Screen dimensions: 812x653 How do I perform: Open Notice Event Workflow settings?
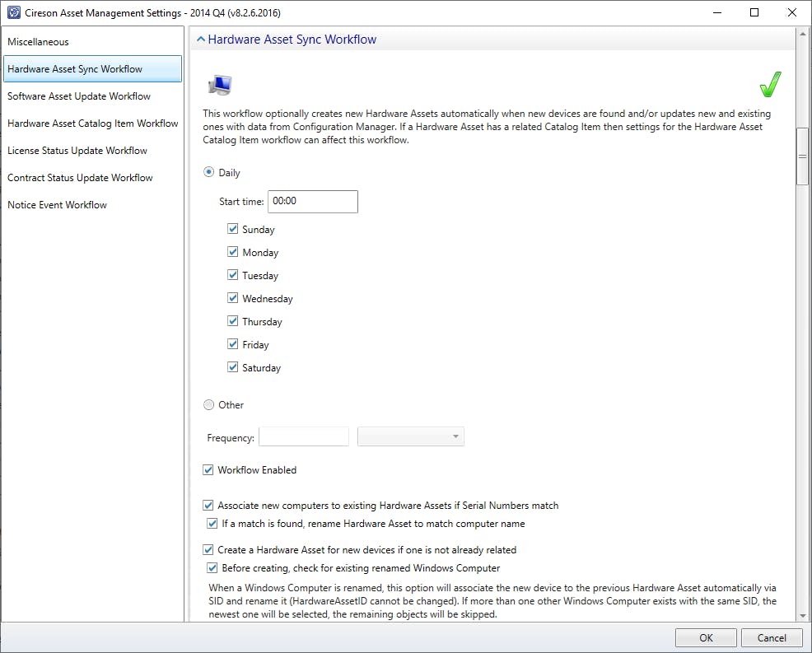pyautogui.click(x=92, y=205)
